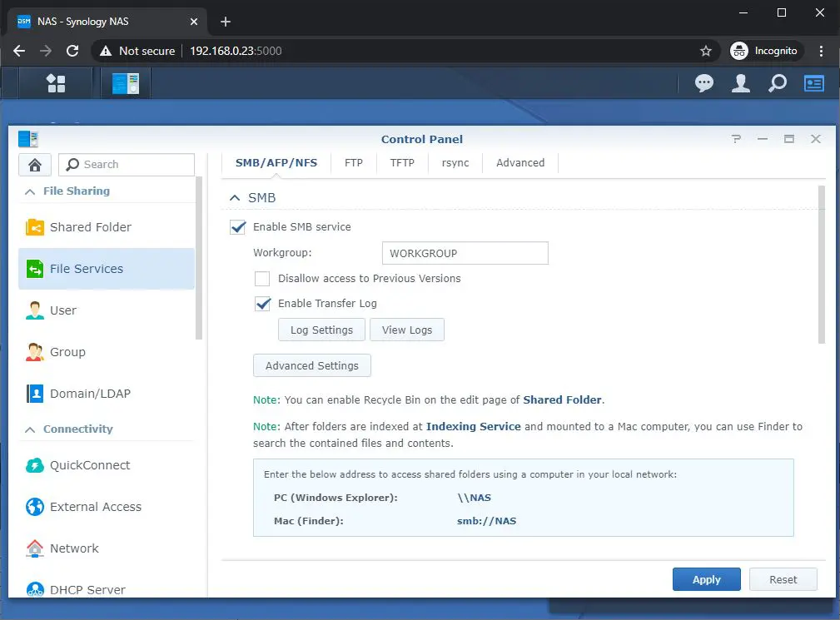Open the DSM notifications speech bubble

704,83
